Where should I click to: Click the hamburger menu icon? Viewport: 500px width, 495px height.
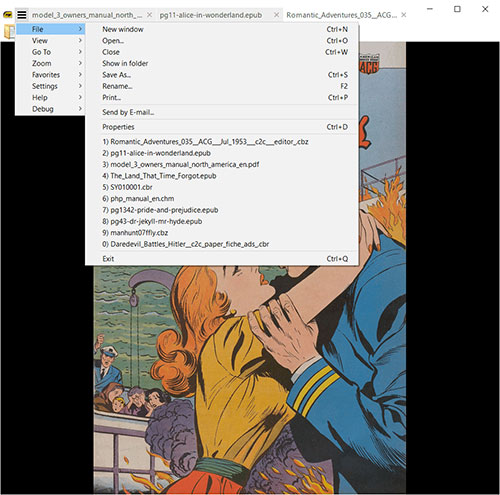click(x=22, y=15)
